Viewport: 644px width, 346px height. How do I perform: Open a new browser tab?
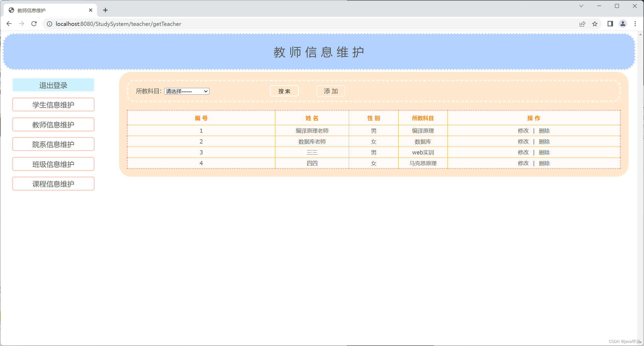[x=105, y=10]
